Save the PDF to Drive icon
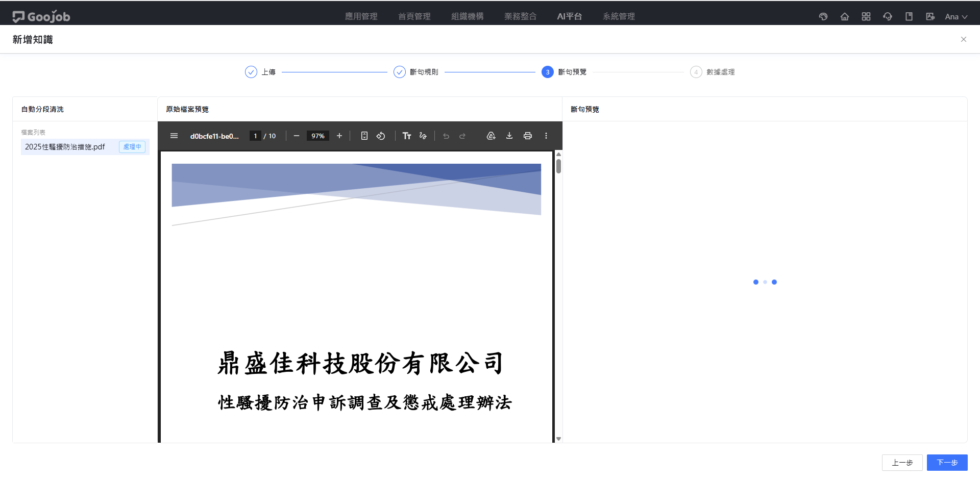The width and height of the screenshot is (980, 483). click(491, 136)
